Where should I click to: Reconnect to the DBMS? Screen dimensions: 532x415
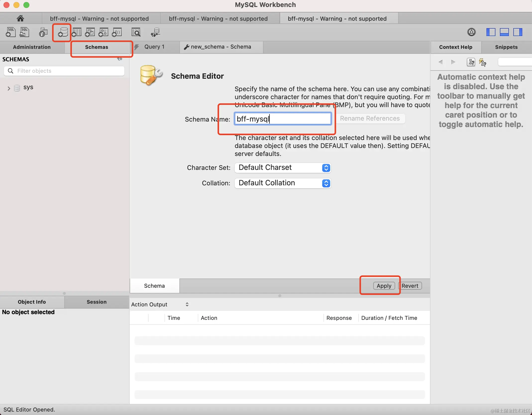[x=155, y=32]
